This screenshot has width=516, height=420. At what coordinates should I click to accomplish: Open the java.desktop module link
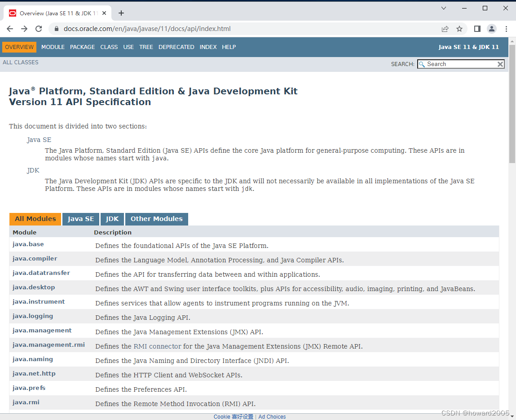tap(34, 287)
